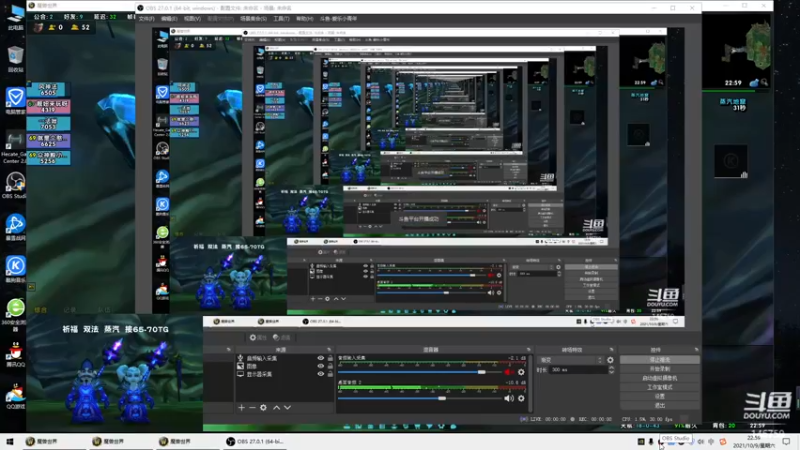Toggle visibility of the audio input capture source

tap(320, 358)
